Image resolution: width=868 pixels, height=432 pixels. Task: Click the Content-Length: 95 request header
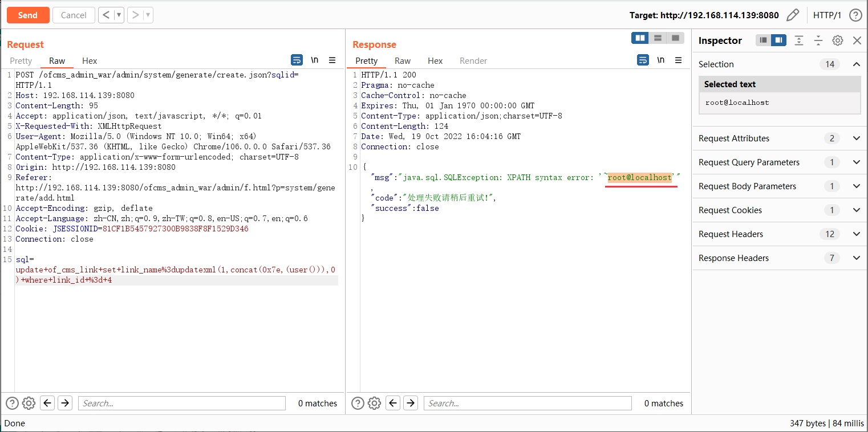click(56, 106)
